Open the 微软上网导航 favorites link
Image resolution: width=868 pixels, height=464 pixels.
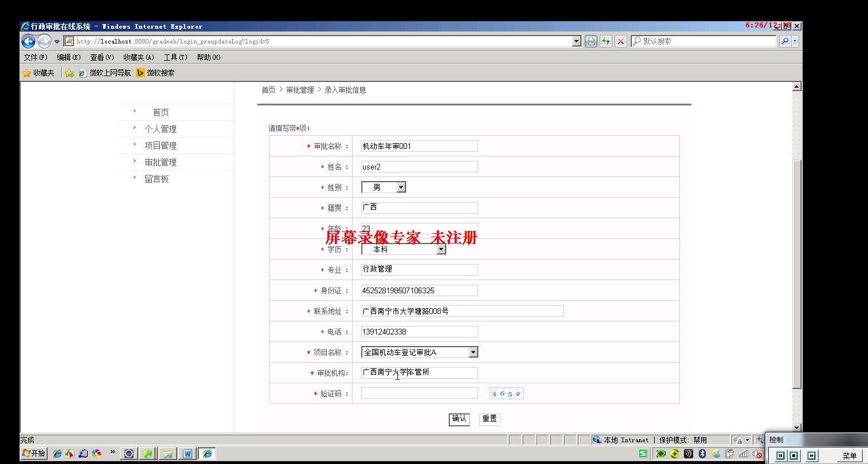tap(105, 73)
